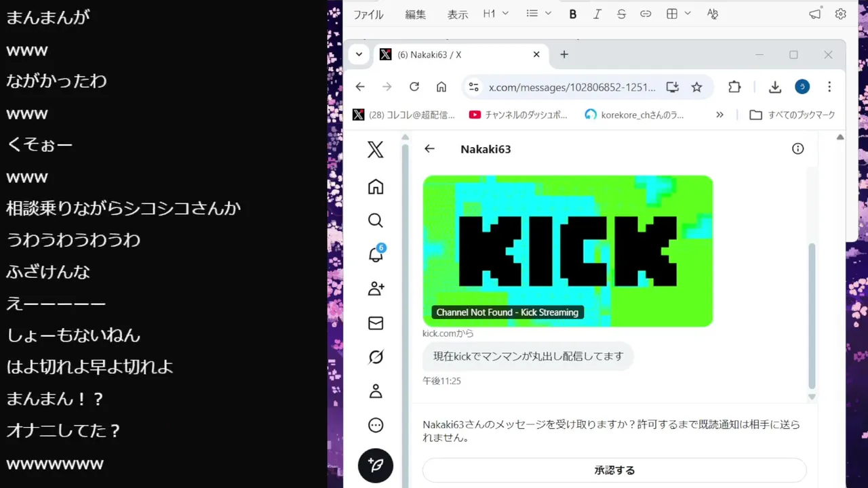Open Notifications bell with badge 6
Viewport: 868px width, 488px height.
376,254
